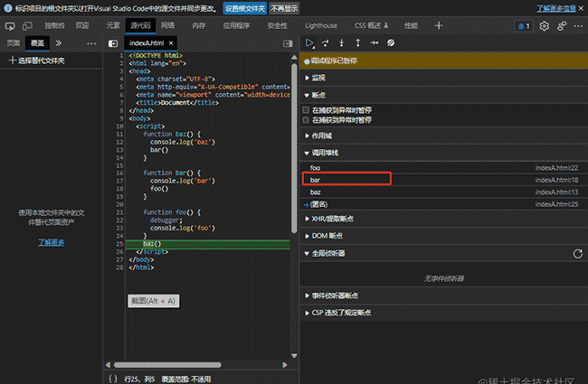Open the navigator pane three-dot menu
This screenshot has width=588, height=384.
(x=91, y=43)
